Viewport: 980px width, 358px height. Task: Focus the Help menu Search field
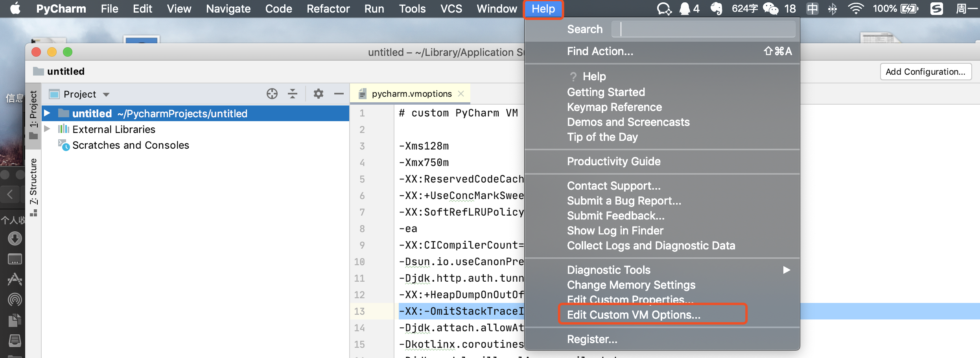point(703,29)
